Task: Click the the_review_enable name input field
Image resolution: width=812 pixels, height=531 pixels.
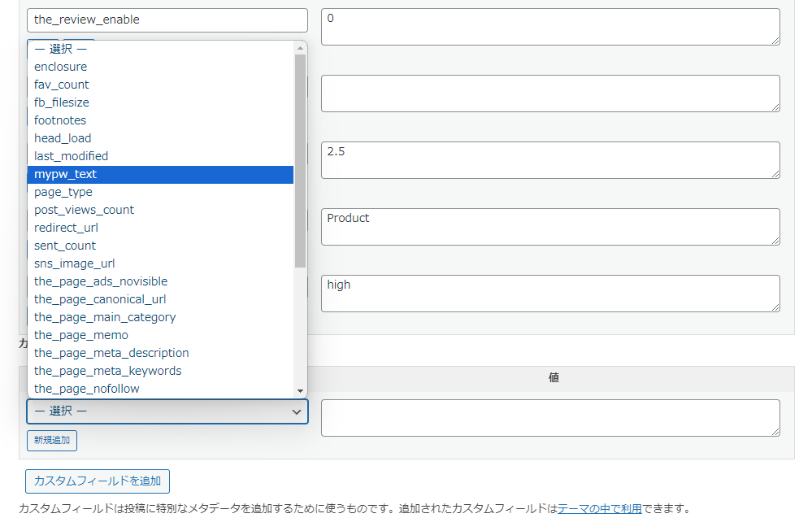Action: click(167, 20)
